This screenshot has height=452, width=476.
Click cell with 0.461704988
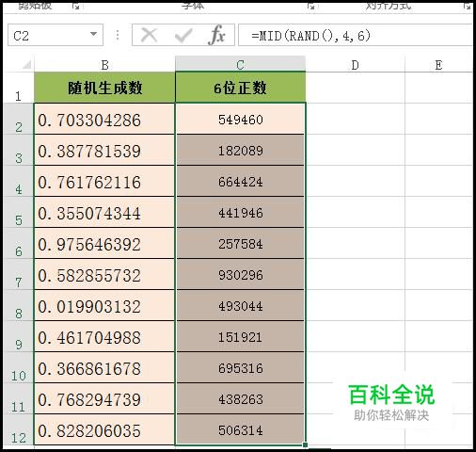104,337
